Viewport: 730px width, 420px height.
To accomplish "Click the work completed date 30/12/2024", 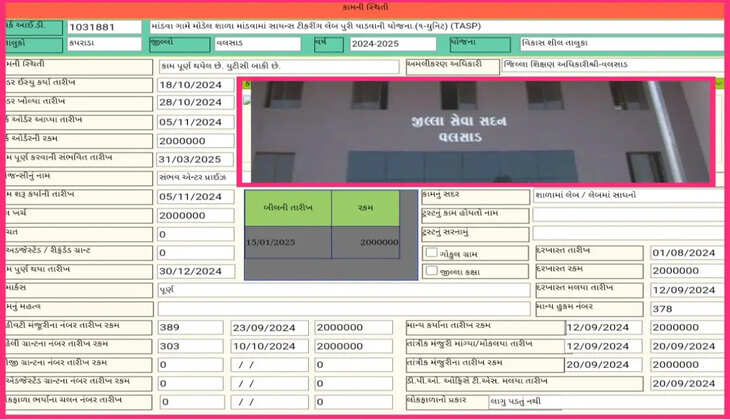I will coord(196,271).
